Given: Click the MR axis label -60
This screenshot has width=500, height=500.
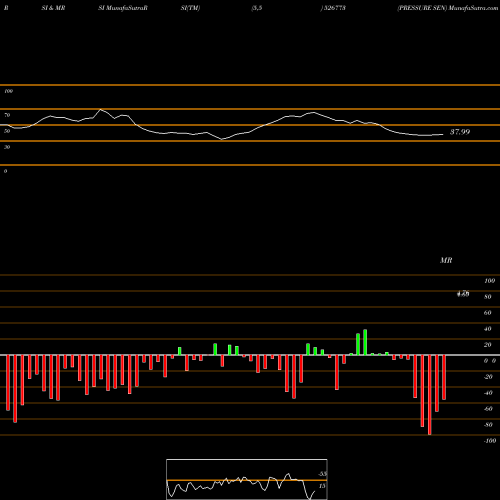Looking at the screenshot, I should [x=488, y=409].
